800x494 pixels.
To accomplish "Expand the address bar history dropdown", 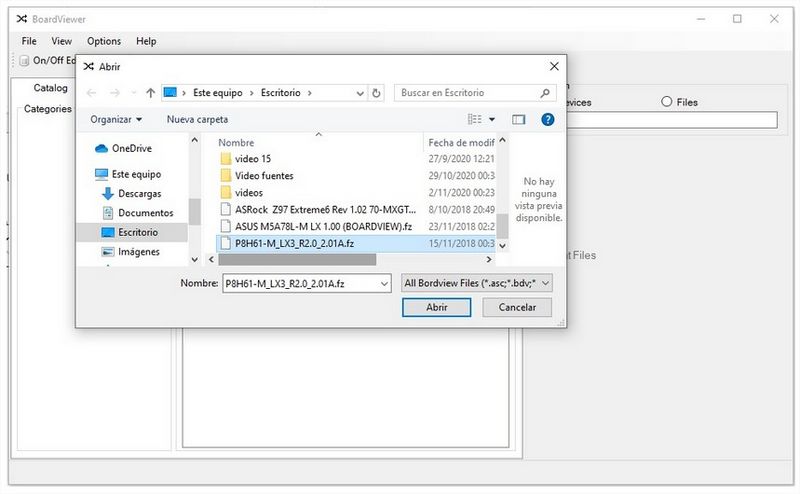I will (x=360, y=93).
